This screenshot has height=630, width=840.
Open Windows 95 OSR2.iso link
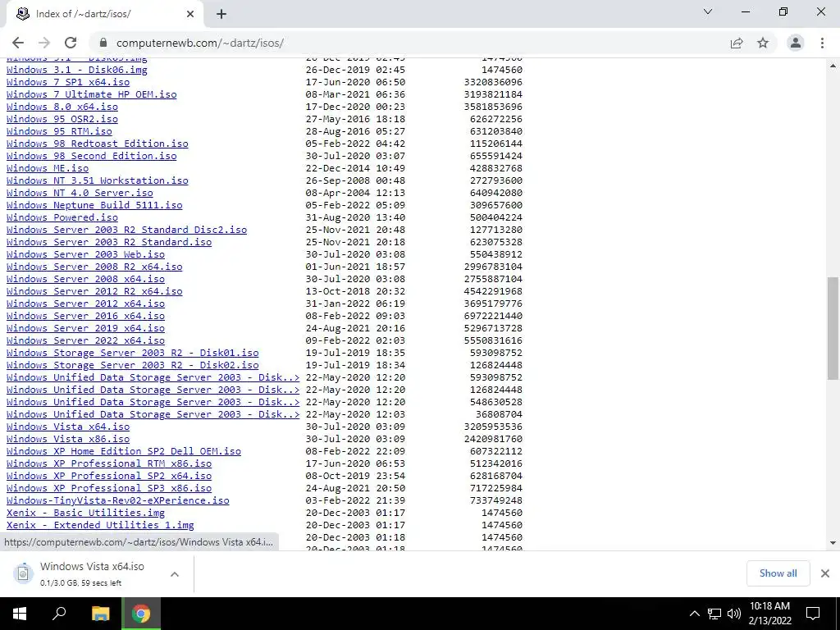pyautogui.click(x=62, y=119)
